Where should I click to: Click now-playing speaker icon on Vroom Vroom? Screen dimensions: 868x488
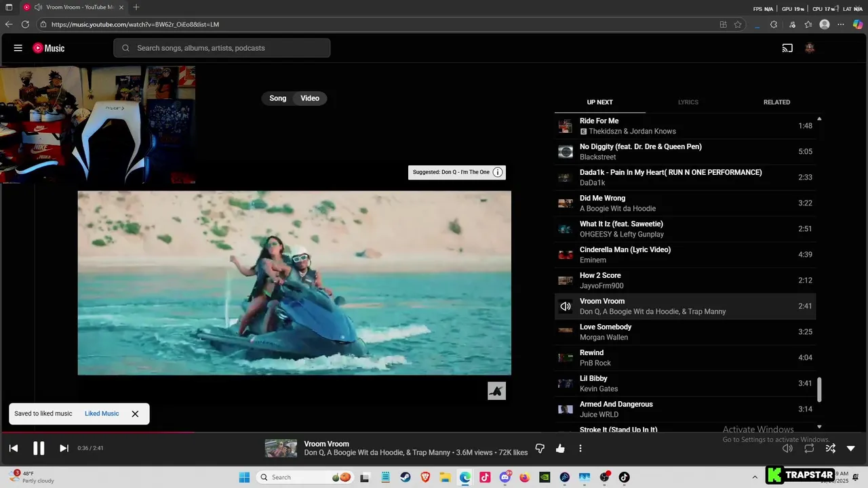tap(565, 306)
